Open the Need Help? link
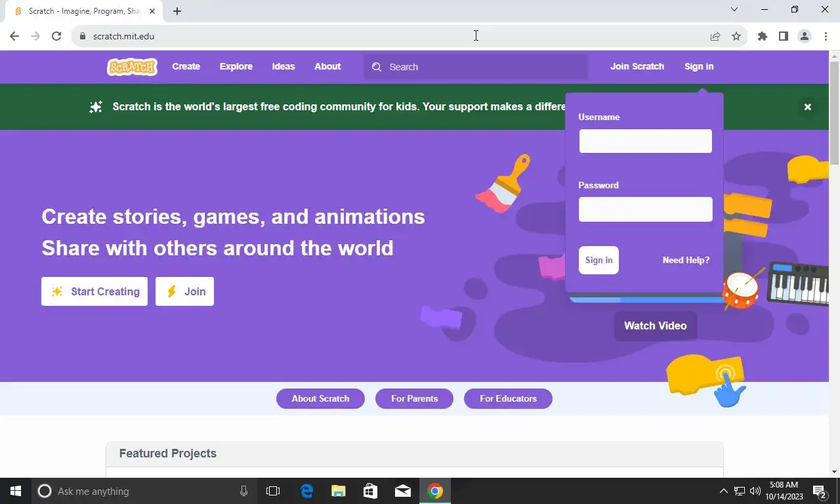 point(686,260)
